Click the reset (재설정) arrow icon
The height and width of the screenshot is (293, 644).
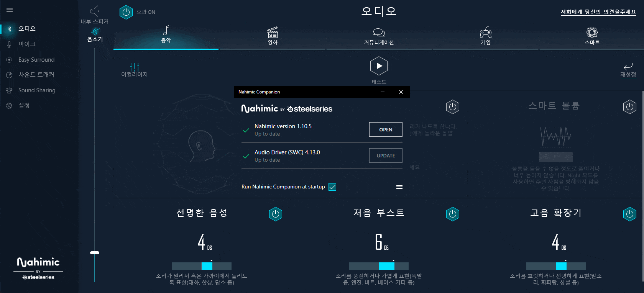(628, 67)
